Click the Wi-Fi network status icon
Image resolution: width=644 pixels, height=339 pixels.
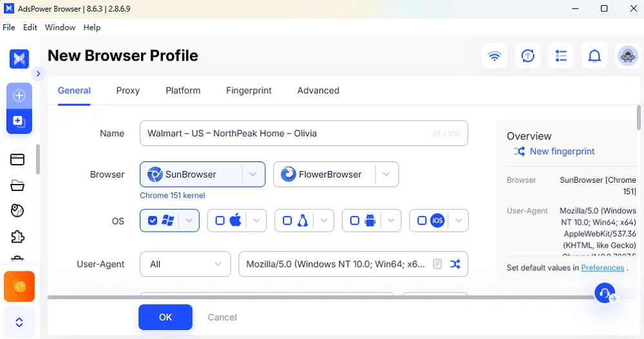(x=494, y=55)
